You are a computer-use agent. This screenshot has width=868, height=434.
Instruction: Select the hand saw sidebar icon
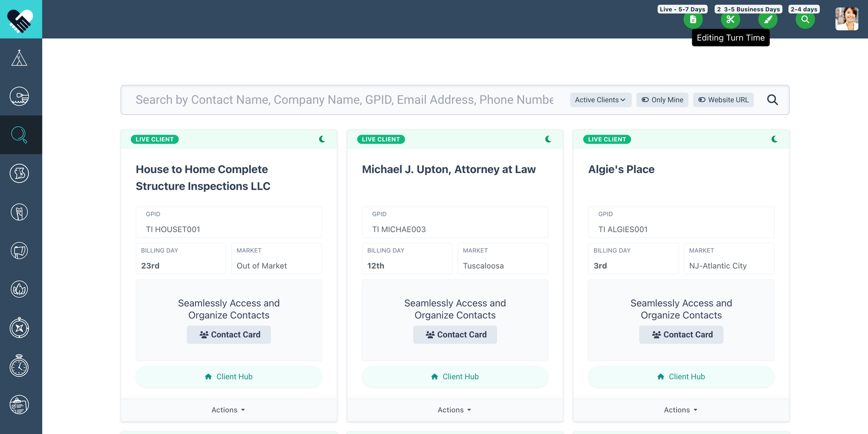click(x=19, y=212)
